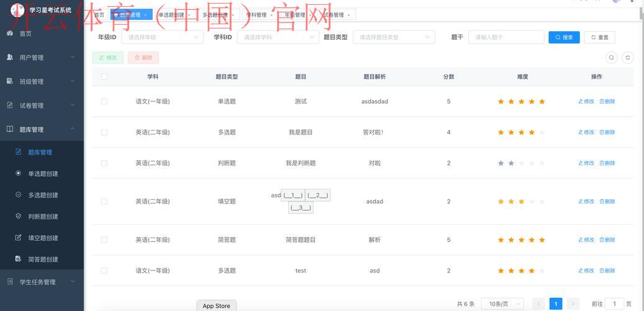This screenshot has width=644, height=311.
Task: Select the checkbox for the test row
Action: (x=104, y=271)
